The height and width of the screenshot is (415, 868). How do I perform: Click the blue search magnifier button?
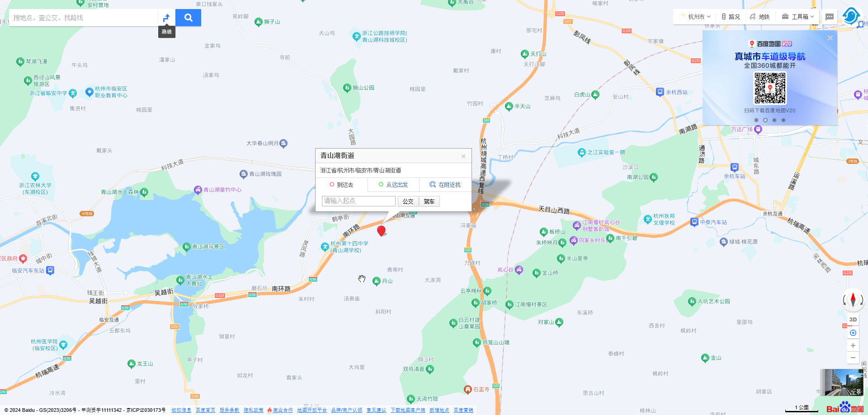click(188, 18)
